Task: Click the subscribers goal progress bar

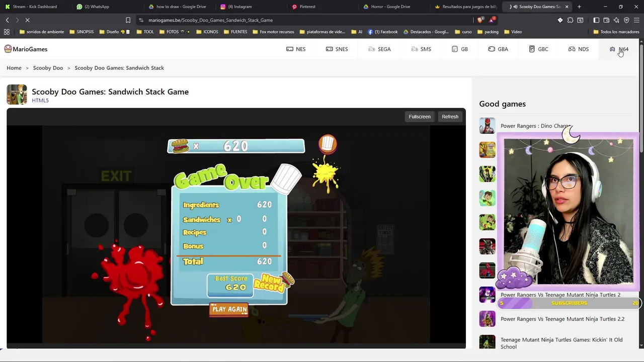Action: tap(569, 303)
